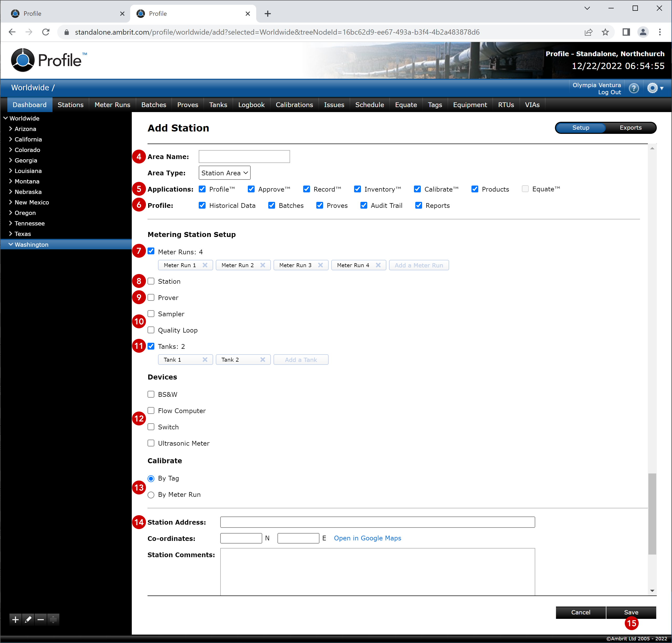Remove Meter Run 1 with its X
672x643 pixels.
click(205, 265)
